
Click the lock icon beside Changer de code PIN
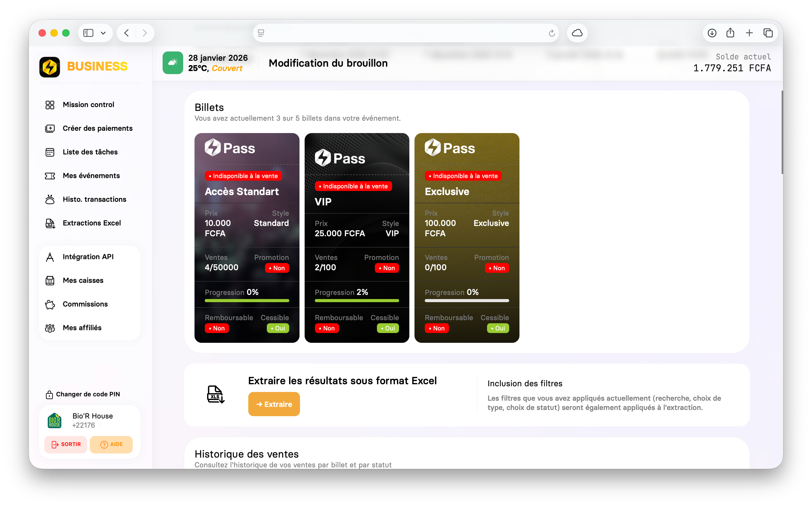49,394
